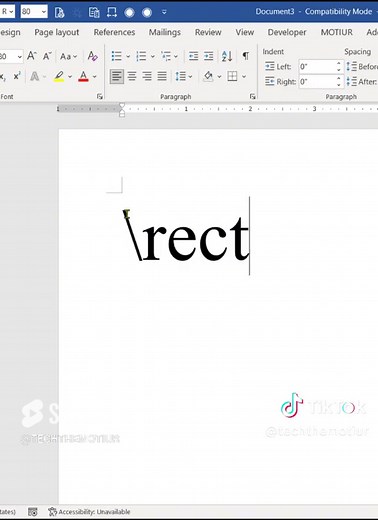
Task: Open the title bar font size 80 dropdown
Action: [x=44, y=12]
